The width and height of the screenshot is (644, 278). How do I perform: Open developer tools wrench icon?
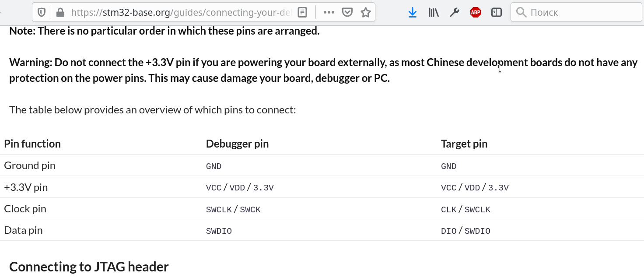tap(455, 13)
